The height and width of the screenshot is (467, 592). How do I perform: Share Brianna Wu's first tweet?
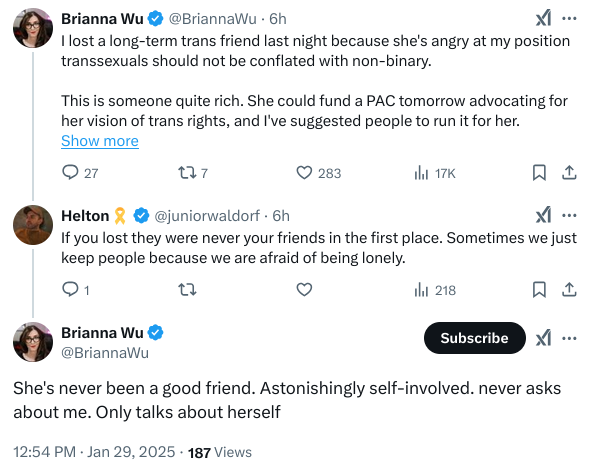tap(569, 173)
